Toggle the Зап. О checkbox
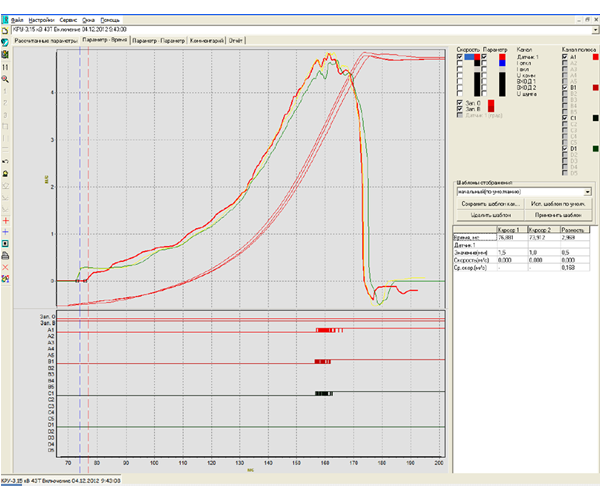The height and width of the screenshot is (500, 600). 460,103
